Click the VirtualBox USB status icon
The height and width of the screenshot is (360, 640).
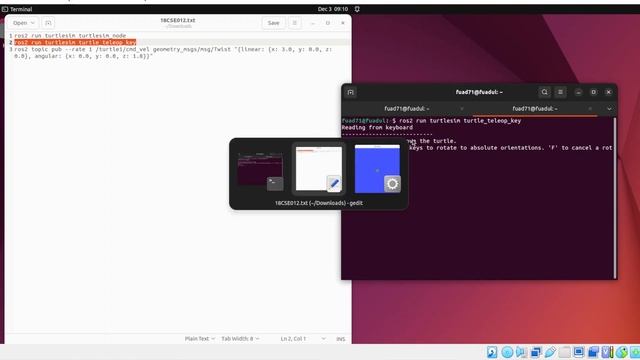point(550,352)
